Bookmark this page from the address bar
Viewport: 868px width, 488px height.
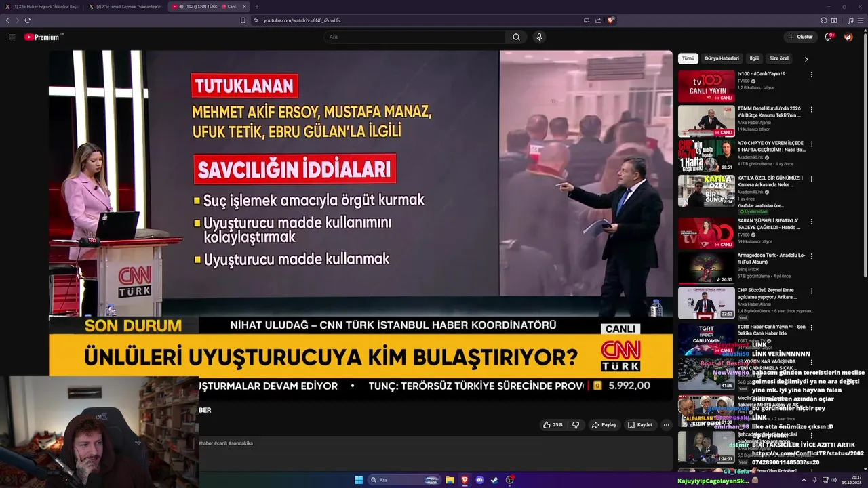click(x=243, y=20)
